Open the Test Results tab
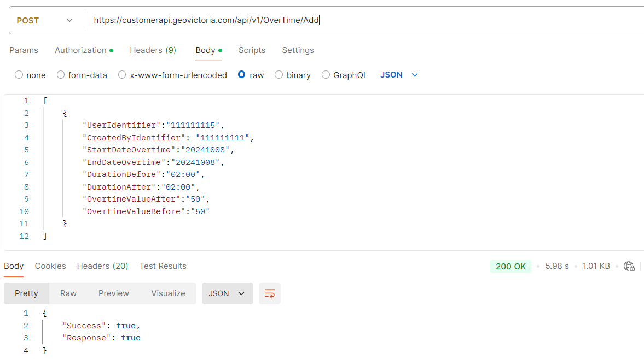The width and height of the screenshot is (644, 359). click(163, 266)
